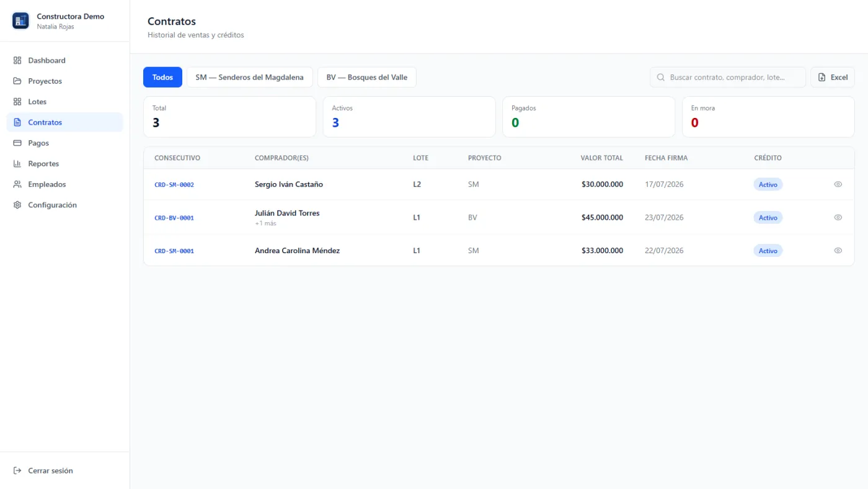Viewport: 868px width, 489px height.
Task: Click the magnifier icon in search box
Action: (661, 78)
